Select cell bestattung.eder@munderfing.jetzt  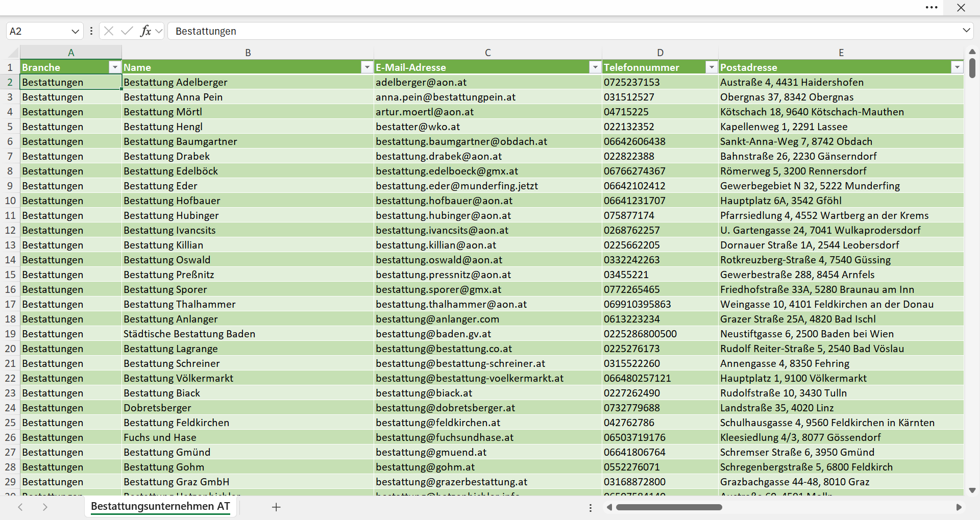point(488,186)
